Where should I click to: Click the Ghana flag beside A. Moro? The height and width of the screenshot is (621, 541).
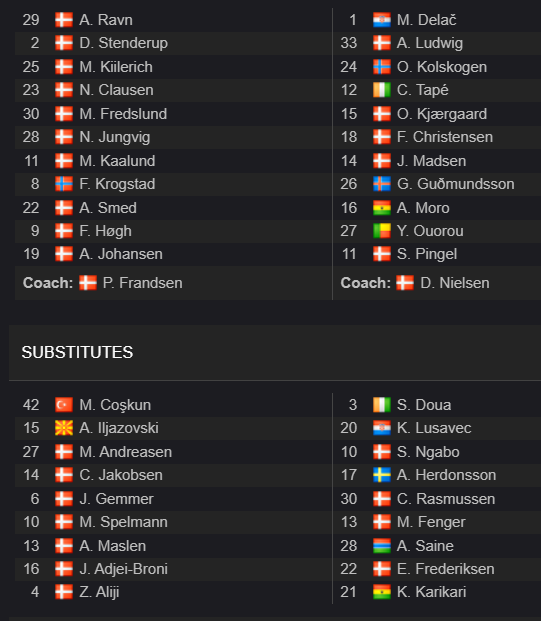pyautogui.click(x=381, y=208)
